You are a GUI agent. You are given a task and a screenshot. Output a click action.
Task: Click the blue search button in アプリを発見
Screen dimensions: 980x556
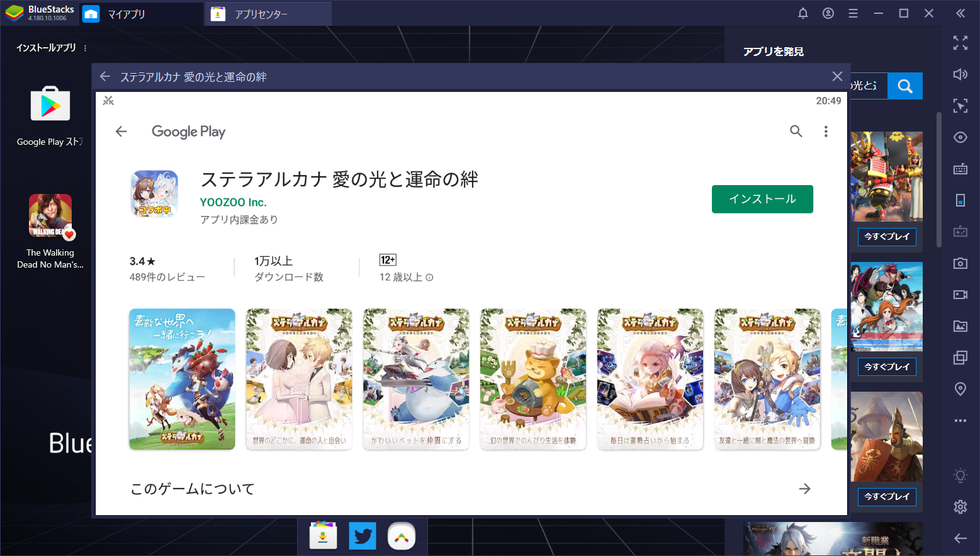905,86
